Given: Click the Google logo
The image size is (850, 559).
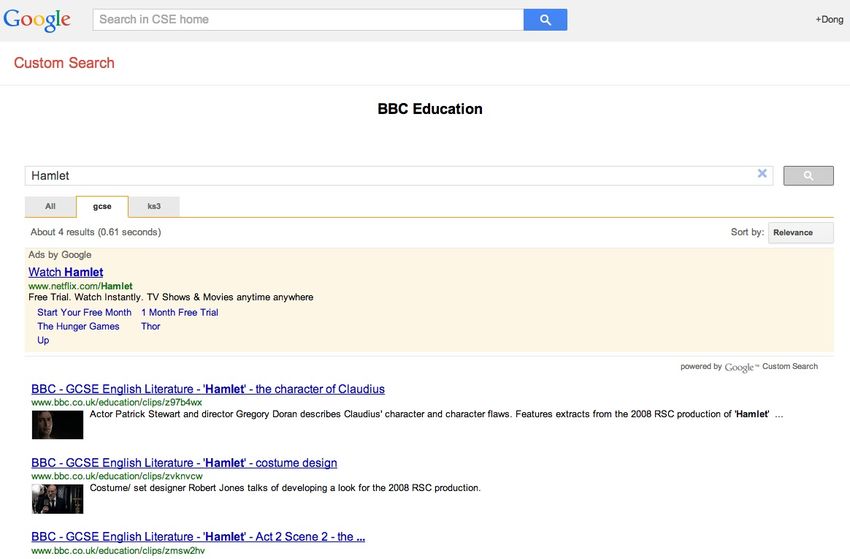Looking at the screenshot, I should pos(37,20).
